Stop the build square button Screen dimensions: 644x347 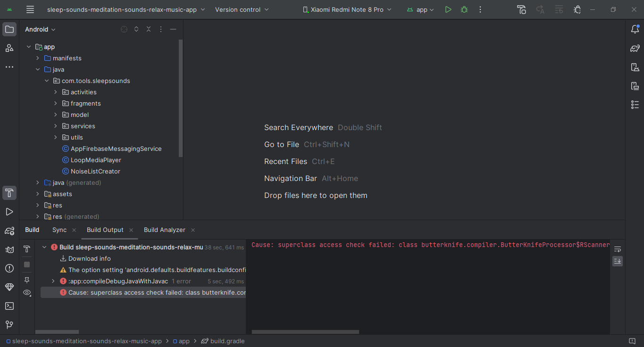coord(27,264)
